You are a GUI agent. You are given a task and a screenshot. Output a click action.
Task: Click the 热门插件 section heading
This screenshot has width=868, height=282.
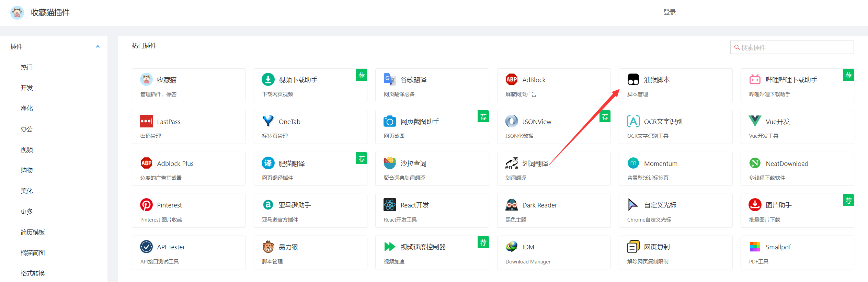pyautogui.click(x=144, y=46)
